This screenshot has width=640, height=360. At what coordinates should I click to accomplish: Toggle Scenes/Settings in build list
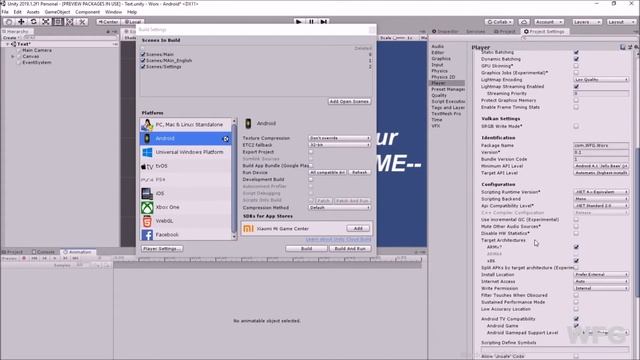point(143,66)
